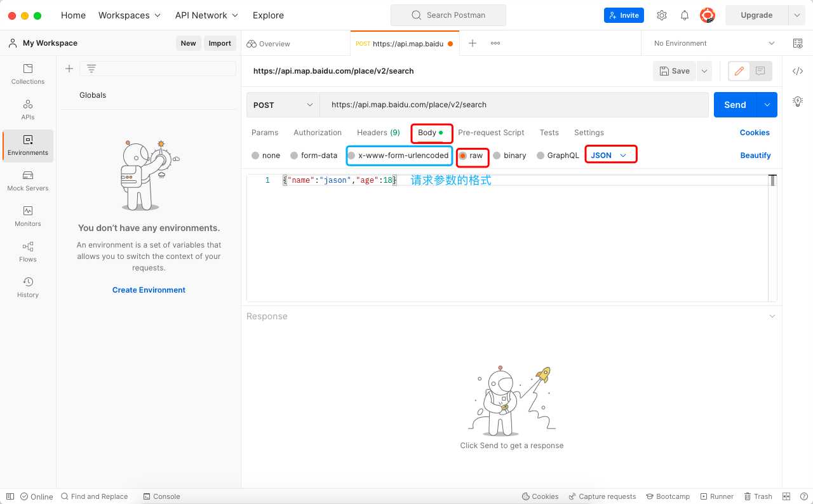Click the blue Send button
813x504 pixels.
pos(736,105)
